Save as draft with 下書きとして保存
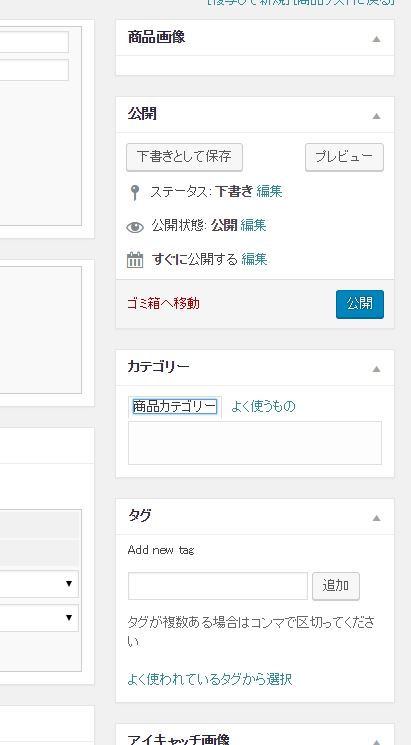 (x=184, y=157)
